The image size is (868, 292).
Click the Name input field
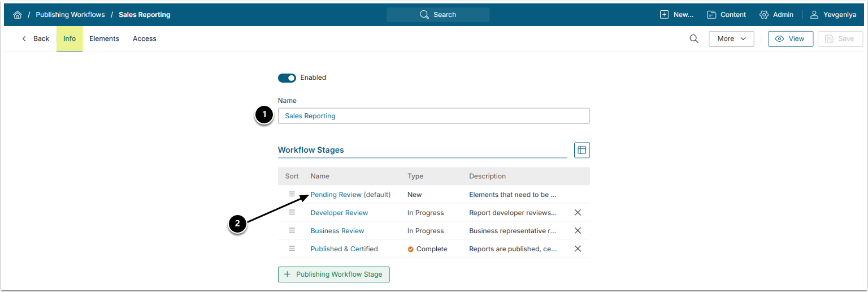[x=433, y=116]
